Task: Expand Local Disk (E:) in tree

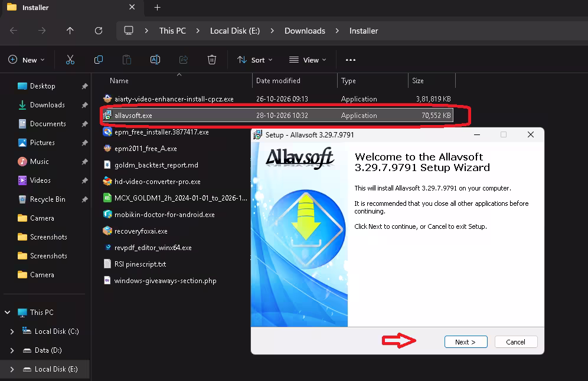Action: [x=12, y=369]
